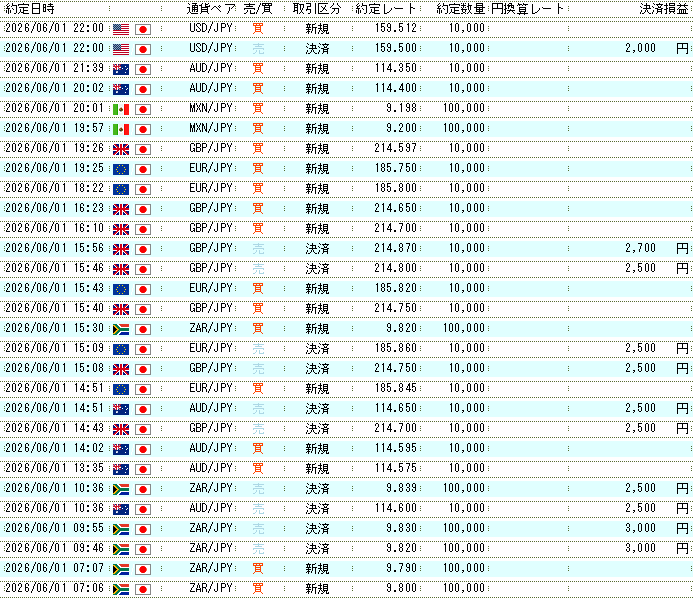Select the rate value 214.650

point(396,208)
